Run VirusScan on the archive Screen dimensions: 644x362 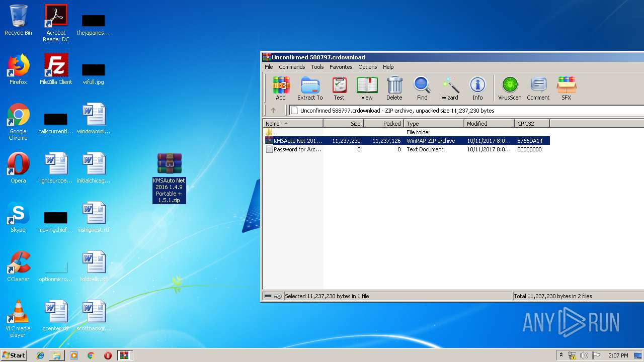coord(510,88)
